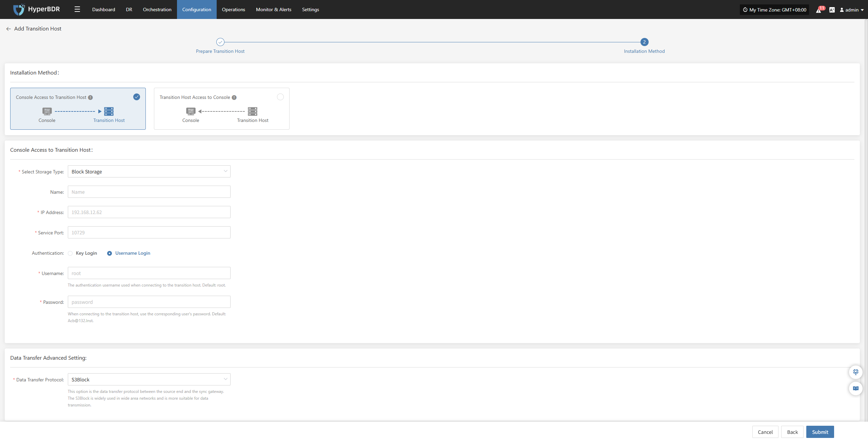Open the Data Transfer Protocol dropdown
This screenshot has width=868, height=442.
[149, 379]
